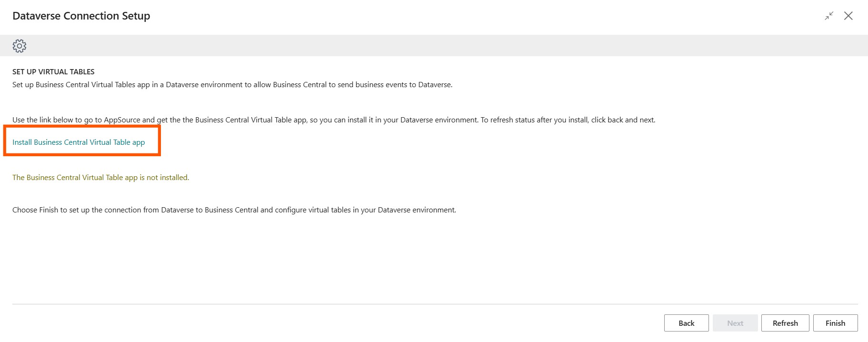Open Install Business Central Virtual Table app link
Image resolution: width=868 pixels, height=342 pixels.
pyautogui.click(x=79, y=142)
